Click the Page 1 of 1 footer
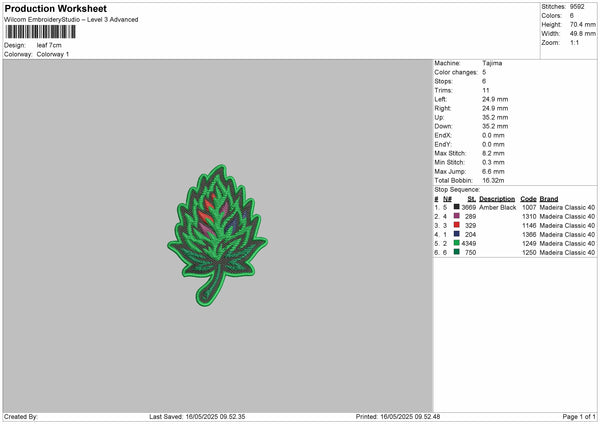Image resolution: width=600 pixels, height=424 pixels. (579, 416)
